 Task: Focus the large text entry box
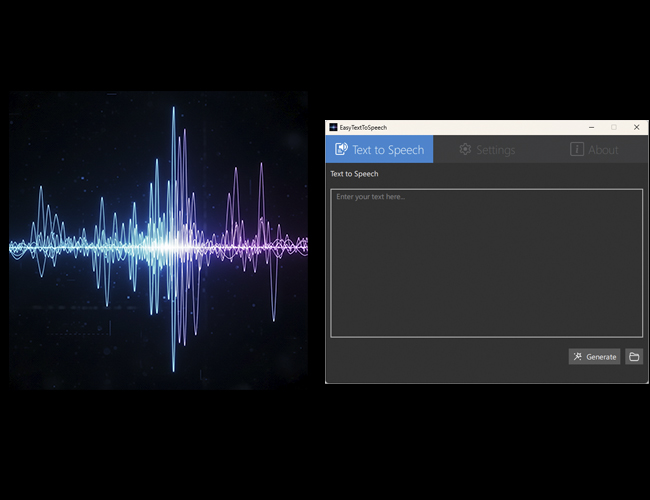[487, 263]
